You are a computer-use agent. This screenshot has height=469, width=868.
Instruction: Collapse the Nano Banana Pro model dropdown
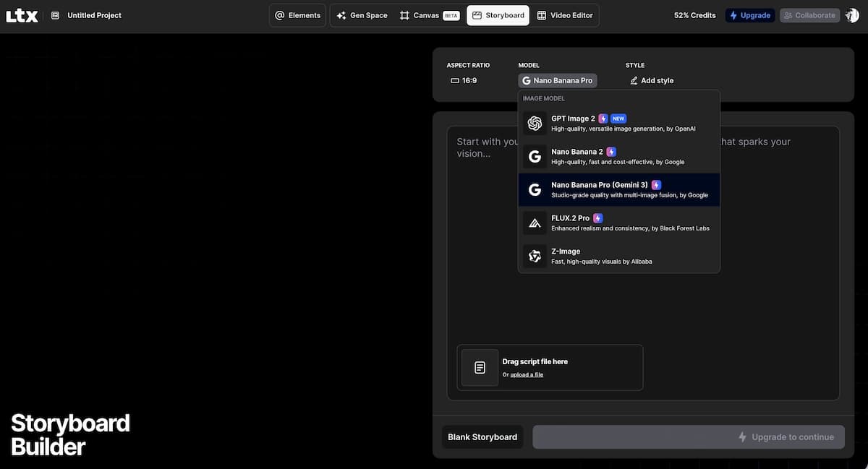click(x=558, y=80)
